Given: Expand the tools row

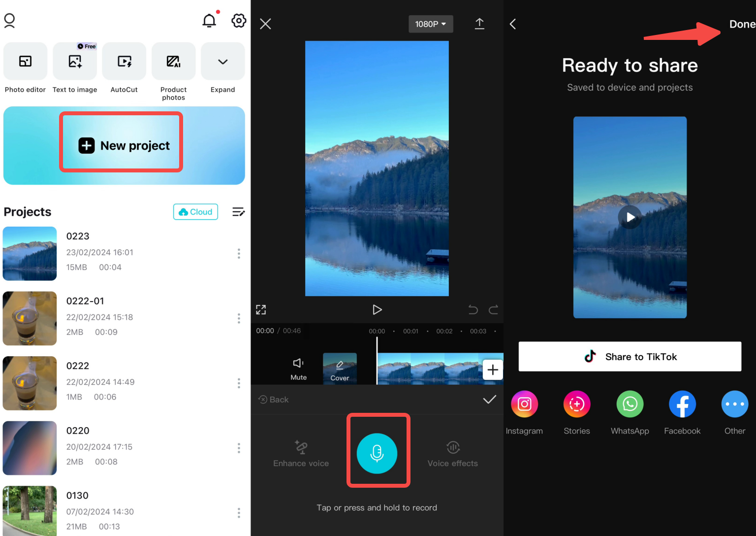Looking at the screenshot, I should [222, 61].
